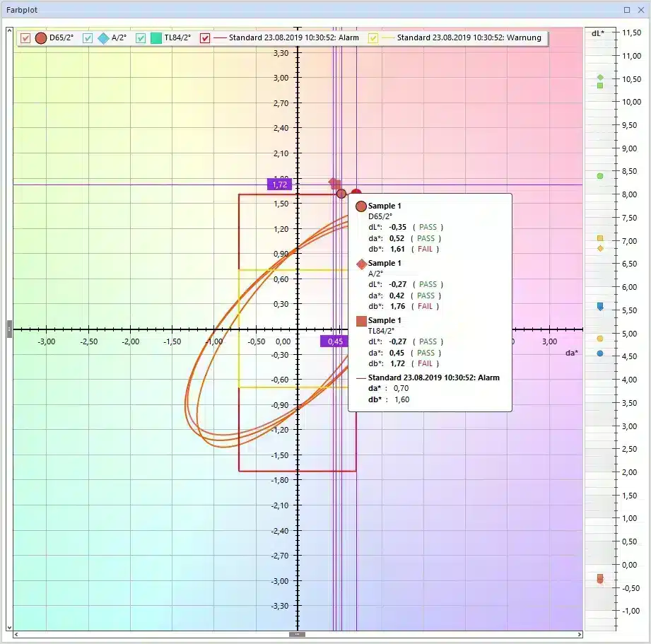Image resolution: width=651 pixels, height=644 pixels.
Task: Click the tooltip Alarm db* 1,60 value
Action: click(x=402, y=400)
